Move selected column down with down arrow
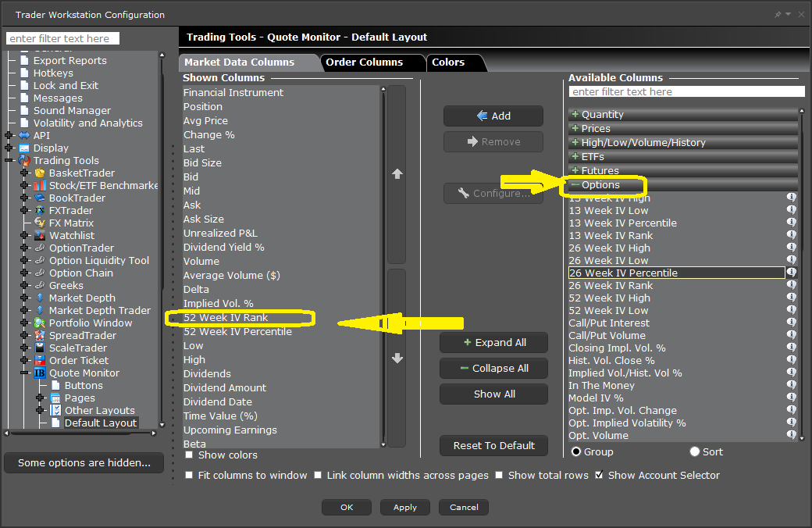 tap(397, 358)
